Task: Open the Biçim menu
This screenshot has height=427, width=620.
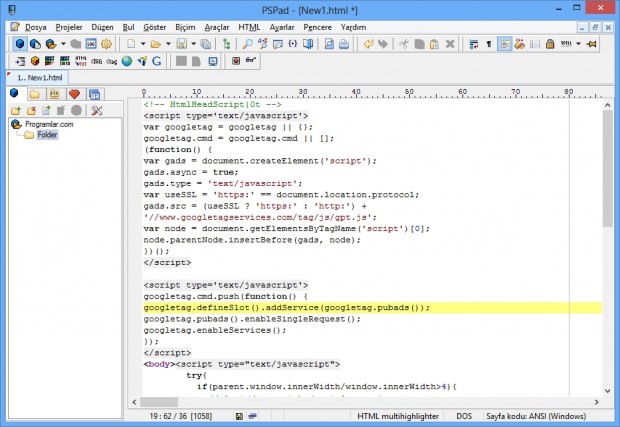Action: click(x=185, y=27)
